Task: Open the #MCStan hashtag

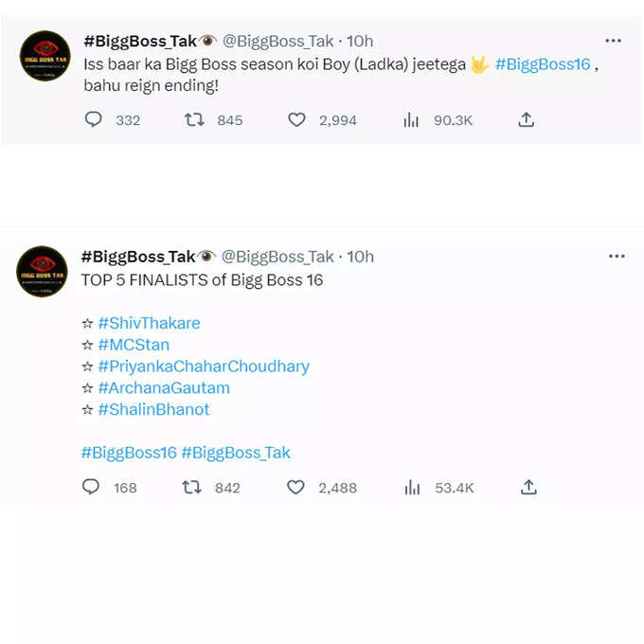Action: tap(134, 345)
